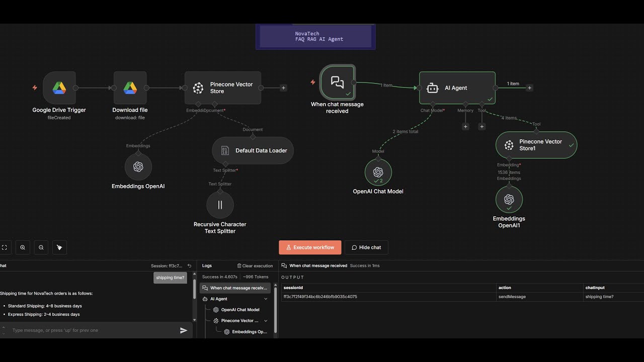644x362 pixels.
Task: Click the 'shipping time?' table cell
Action: click(x=599, y=297)
